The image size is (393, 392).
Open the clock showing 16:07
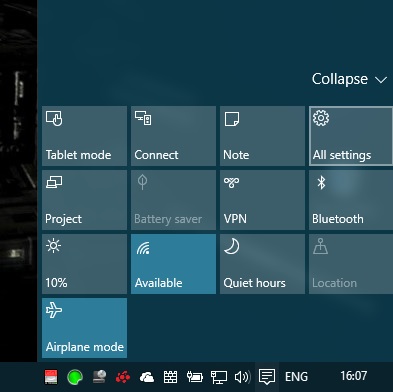click(x=354, y=376)
